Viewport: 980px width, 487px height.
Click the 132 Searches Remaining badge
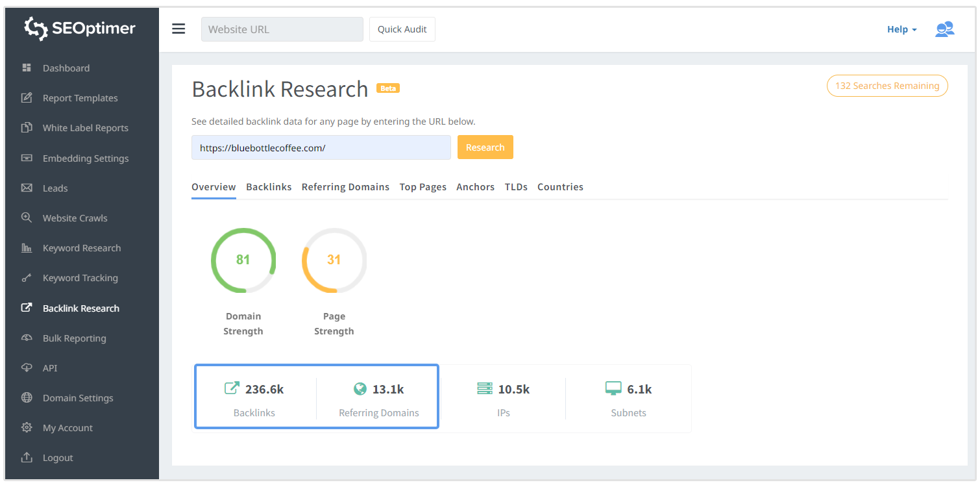pyautogui.click(x=887, y=86)
